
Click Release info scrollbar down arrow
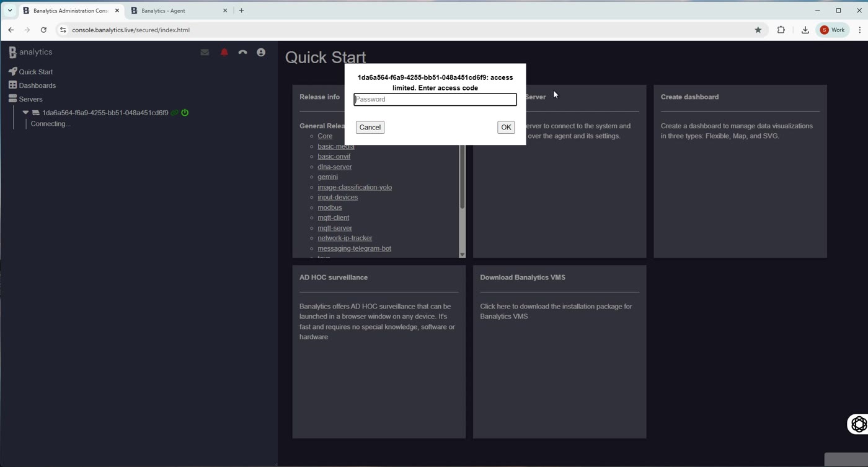point(462,255)
